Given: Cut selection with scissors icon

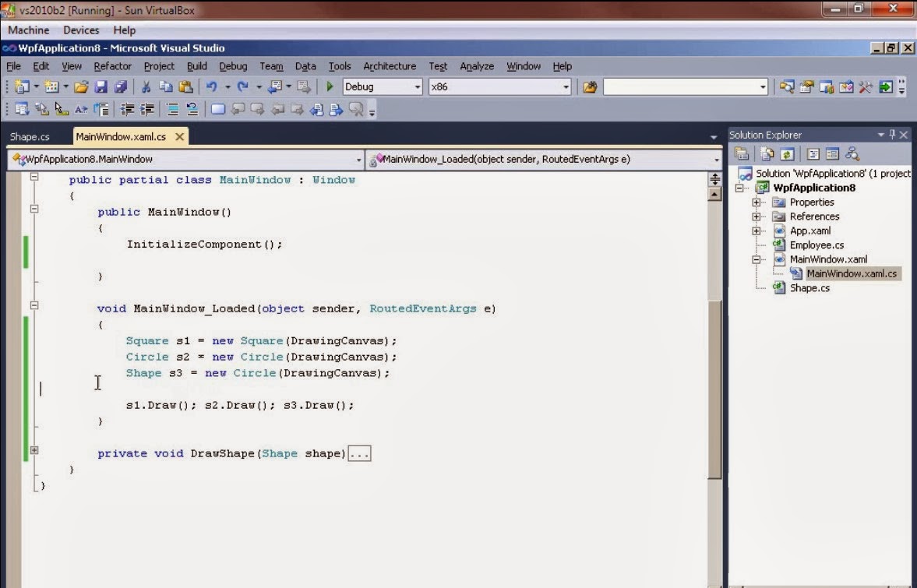Looking at the screenshot, I should click(x=146, y=87).
